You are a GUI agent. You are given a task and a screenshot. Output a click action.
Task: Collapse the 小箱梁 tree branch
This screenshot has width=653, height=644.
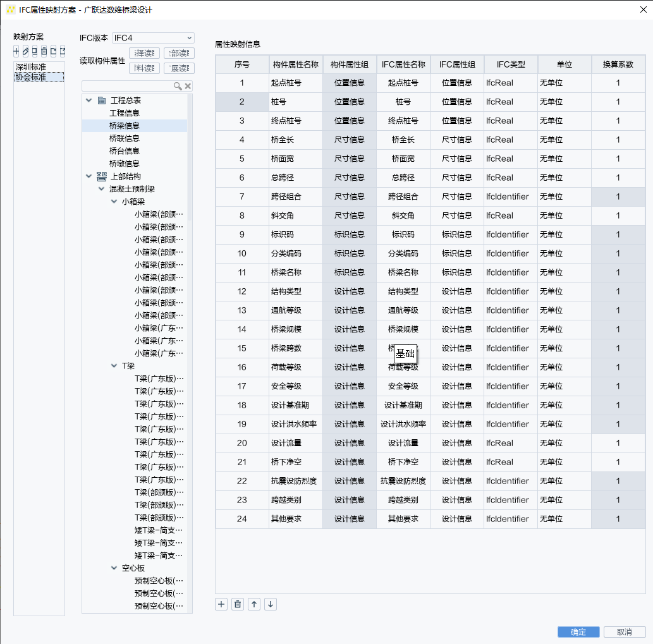pos(114,202)
